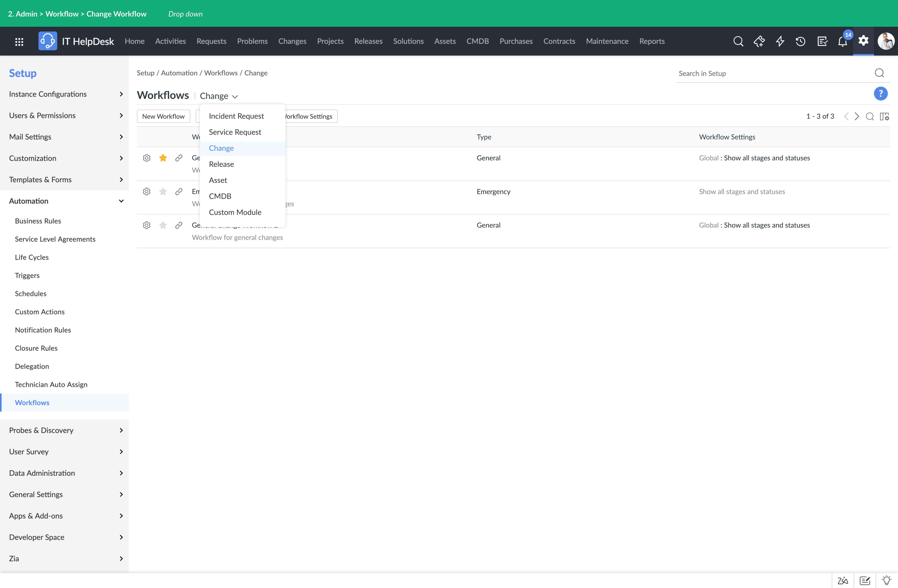The width and height of the screenshot is (898, 588).
Task: Expand the Zia section in sidebar
Action: click(65, 559)
